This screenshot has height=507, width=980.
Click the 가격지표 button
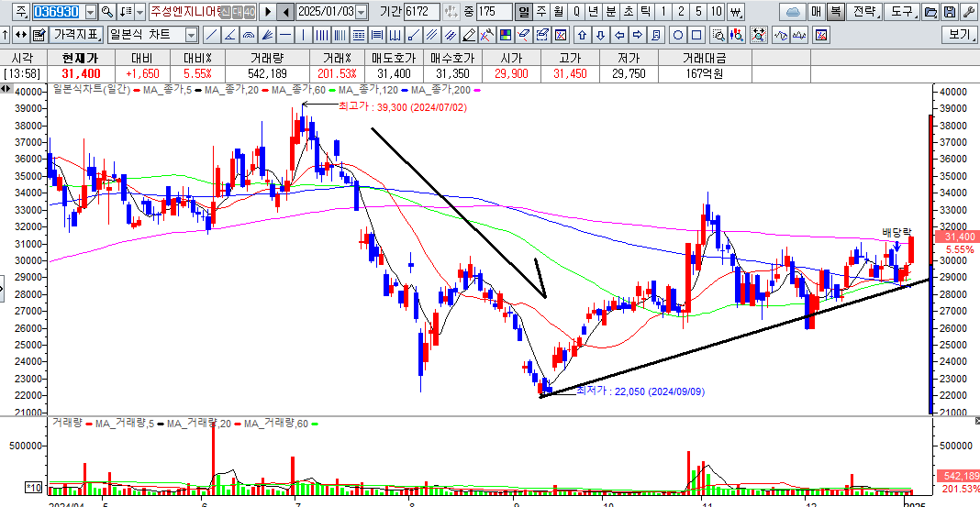tap(75, 35)
